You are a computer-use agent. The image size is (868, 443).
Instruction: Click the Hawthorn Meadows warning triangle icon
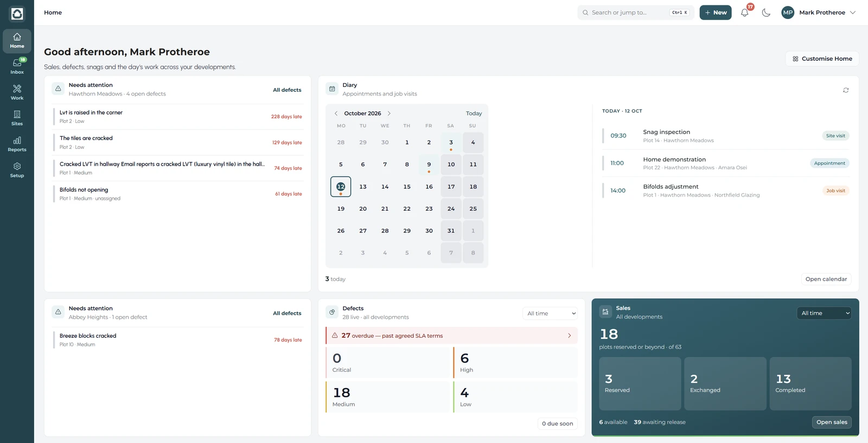click(x=58, y=89)
